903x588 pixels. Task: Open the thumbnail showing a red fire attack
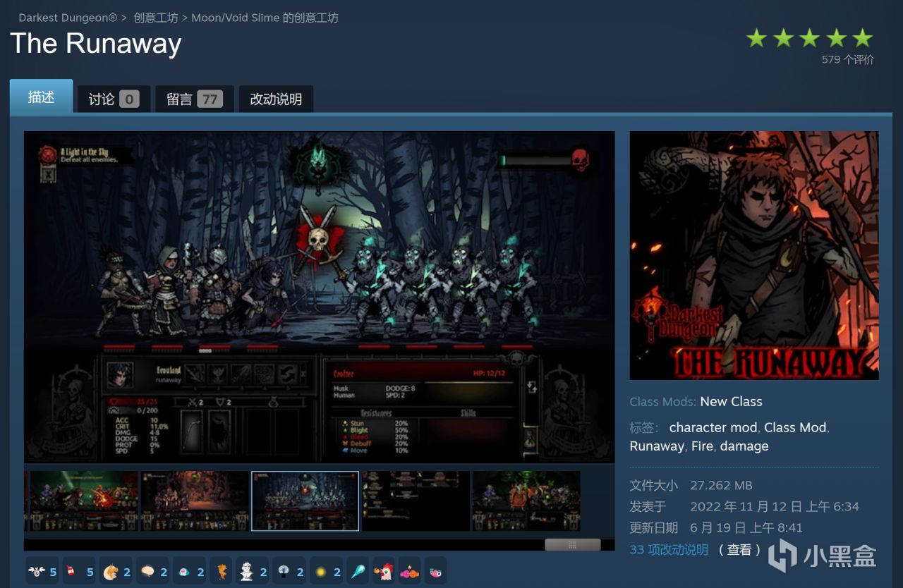pos(84,501)
